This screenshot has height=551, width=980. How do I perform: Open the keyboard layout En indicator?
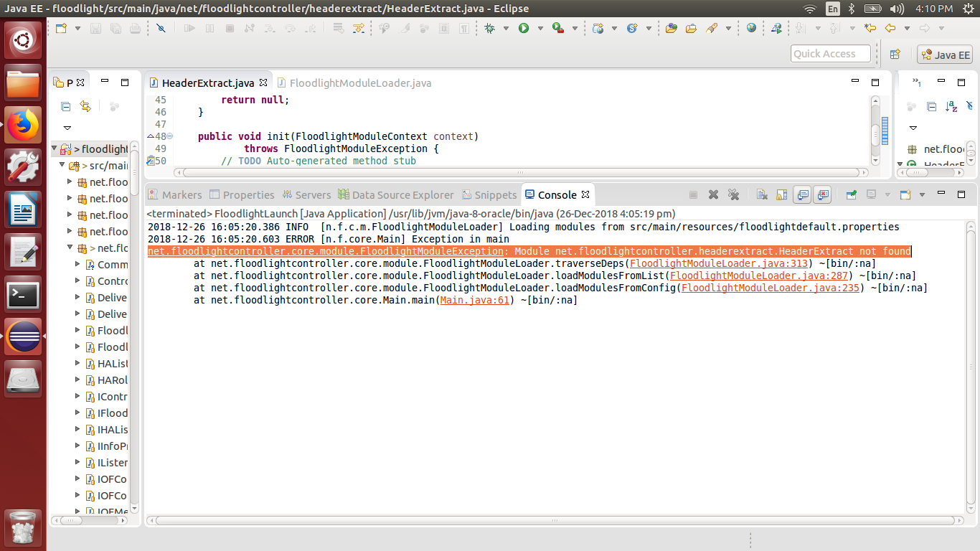(832, 9)
